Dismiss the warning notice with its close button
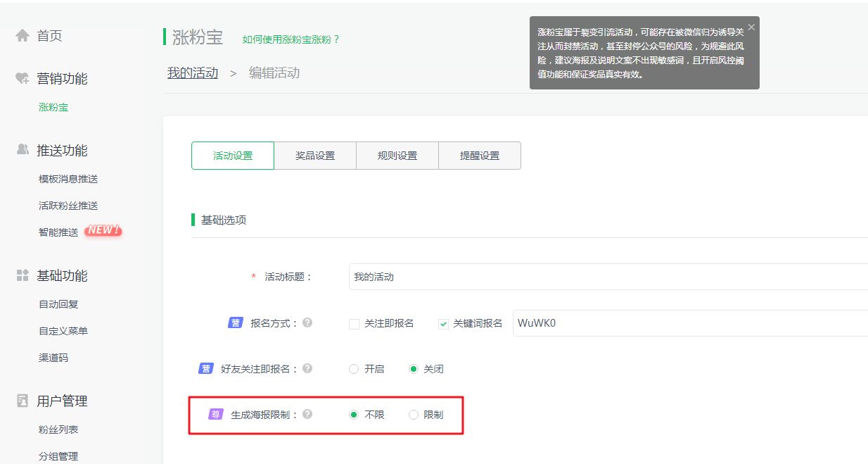Viewport: 868px width, 464px height. 752,26
